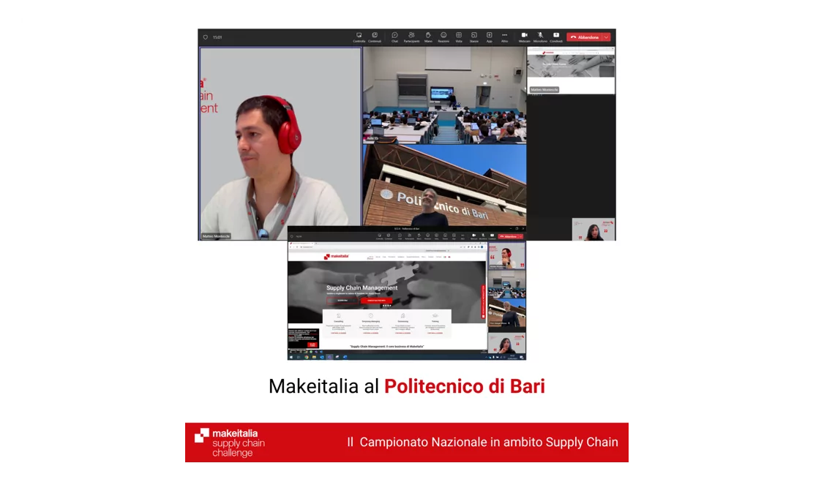Click the red Abbandona button in lower Teams window
Image resolution: width=835 pixels, height=504 pixels.
[x=509, y=236]
